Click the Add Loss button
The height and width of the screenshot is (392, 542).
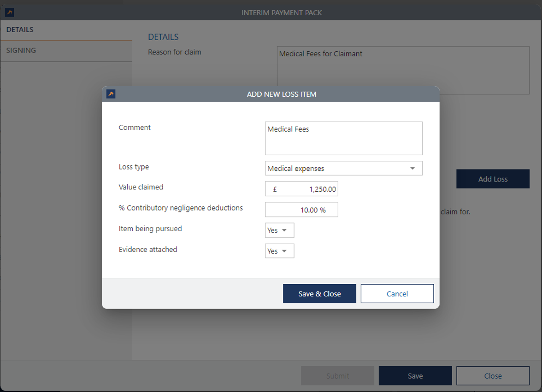[493, 179]
